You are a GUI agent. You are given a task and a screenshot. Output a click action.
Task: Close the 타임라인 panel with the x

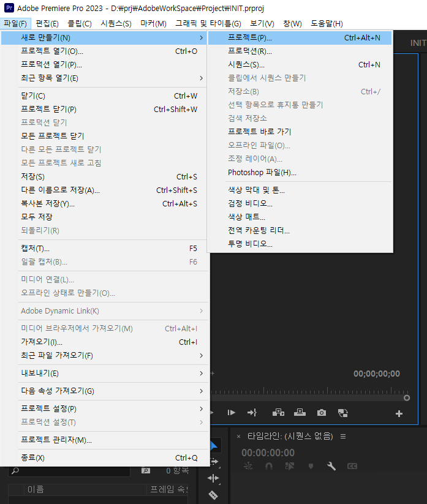tap(238, 437)
